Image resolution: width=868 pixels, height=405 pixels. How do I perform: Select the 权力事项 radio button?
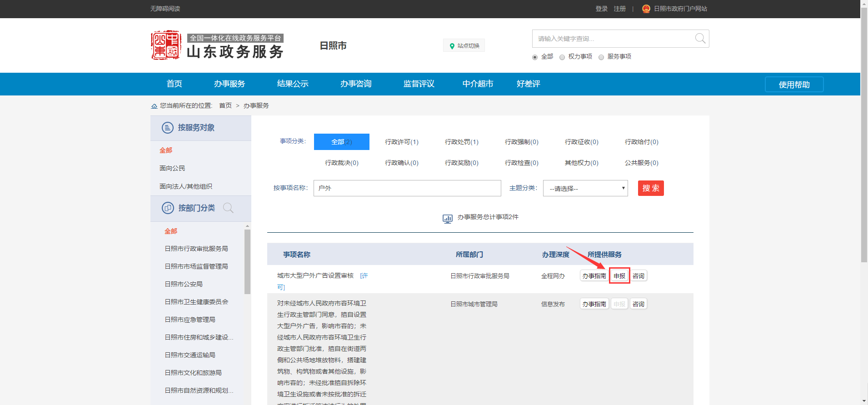click(562, 57)
